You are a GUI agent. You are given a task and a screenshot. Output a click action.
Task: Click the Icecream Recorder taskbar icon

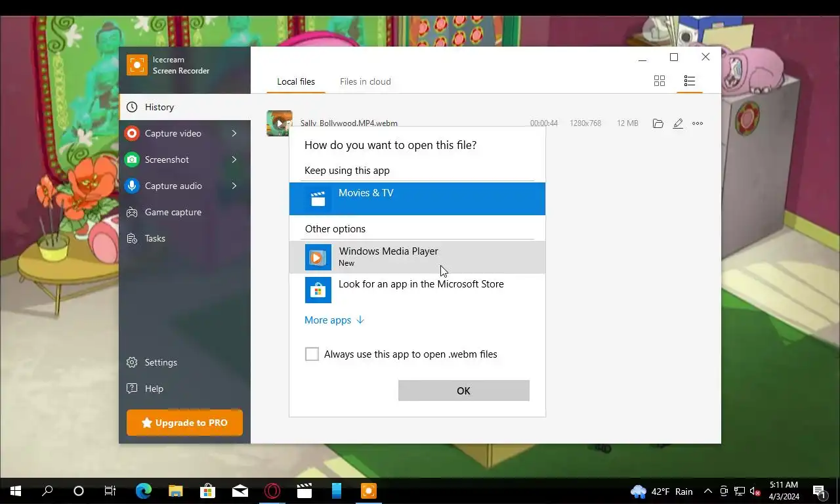(x=368, y=491)
